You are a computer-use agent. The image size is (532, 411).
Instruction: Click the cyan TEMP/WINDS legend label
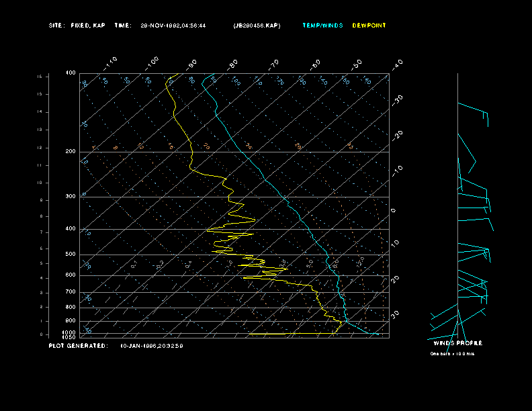pos(322,26)
